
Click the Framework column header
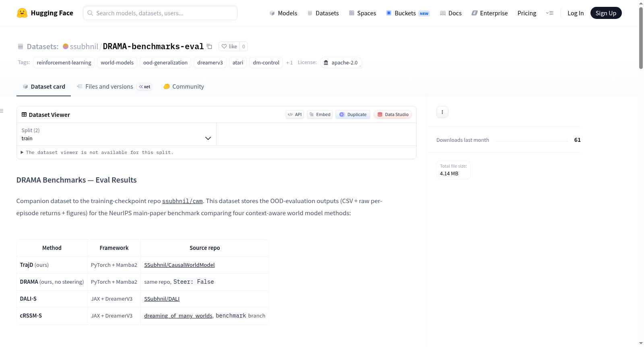(x=114, y=248)
